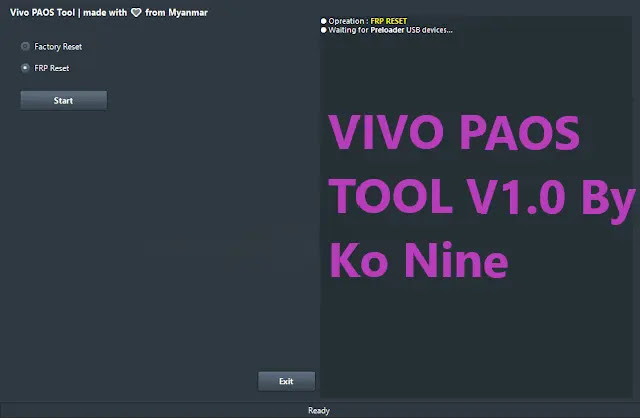Click the heart icon in title
This screenshot has height=418, width=640.
[136, 13]
